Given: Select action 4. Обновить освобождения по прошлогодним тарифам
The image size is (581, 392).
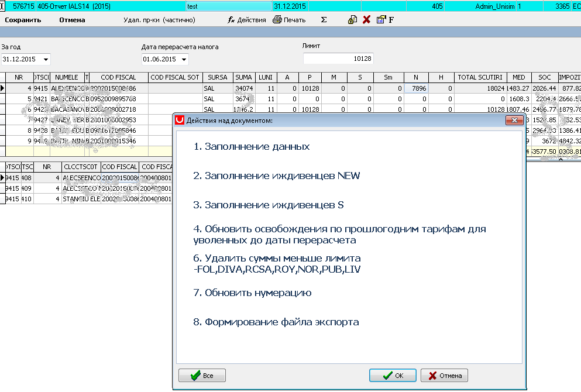Looking at the screenshot, I should 339,235.
